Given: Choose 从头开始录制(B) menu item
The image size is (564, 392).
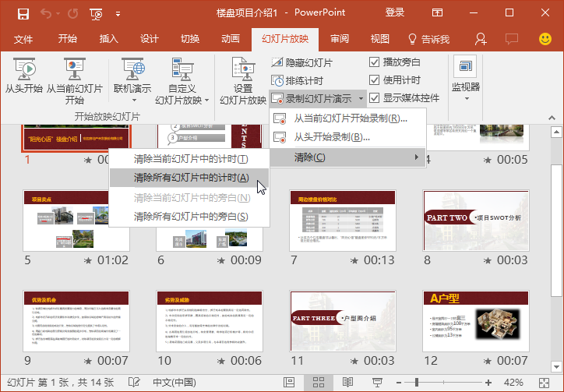Looking at the screenshot, I should pos(348,137).
